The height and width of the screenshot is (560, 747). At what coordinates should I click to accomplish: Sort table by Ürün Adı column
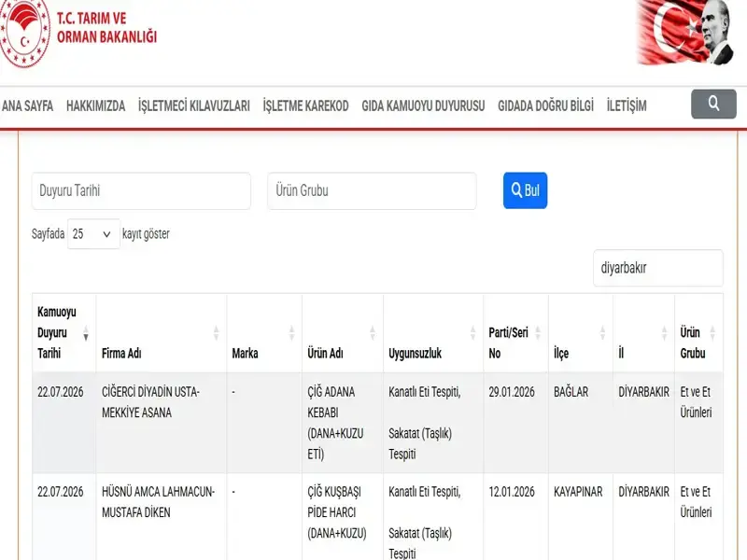click(342, 333)
